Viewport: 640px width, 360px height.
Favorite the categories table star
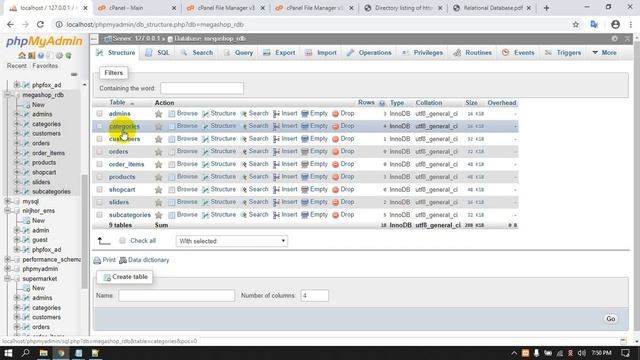tap(158, 127)
